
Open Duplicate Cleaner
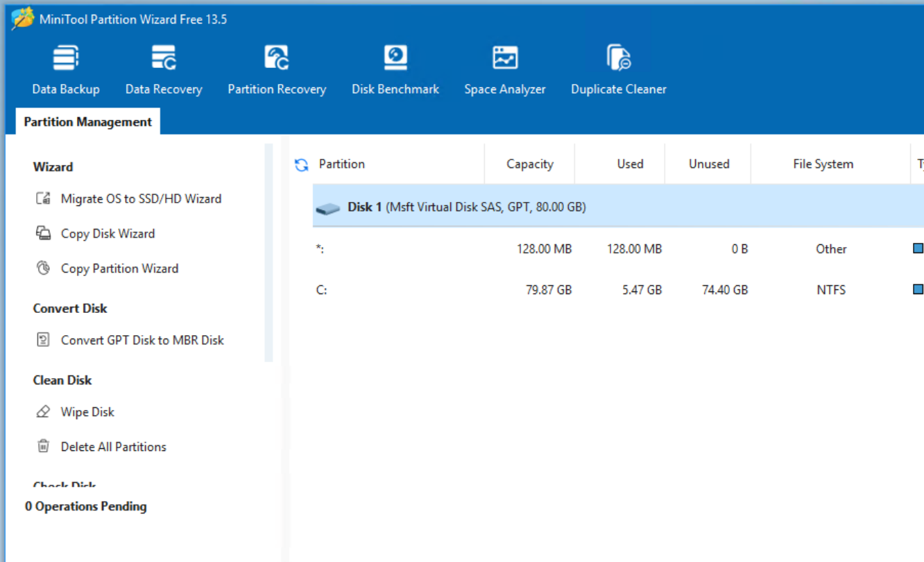[617, 69]
